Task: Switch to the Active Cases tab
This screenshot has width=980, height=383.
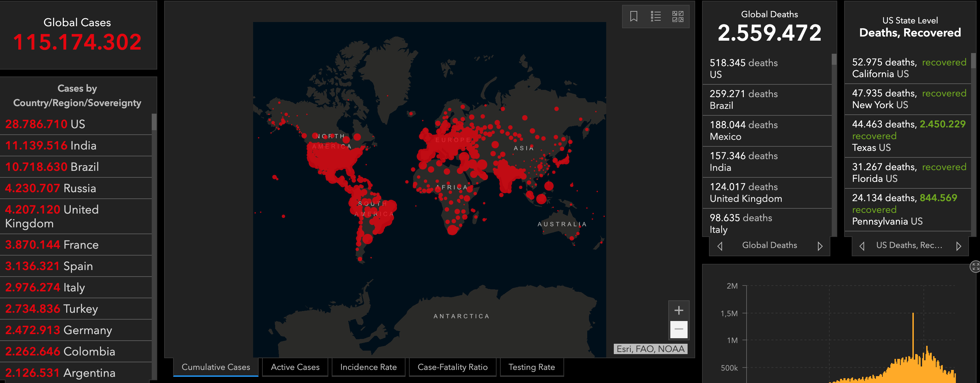Action: coord(295,367)
